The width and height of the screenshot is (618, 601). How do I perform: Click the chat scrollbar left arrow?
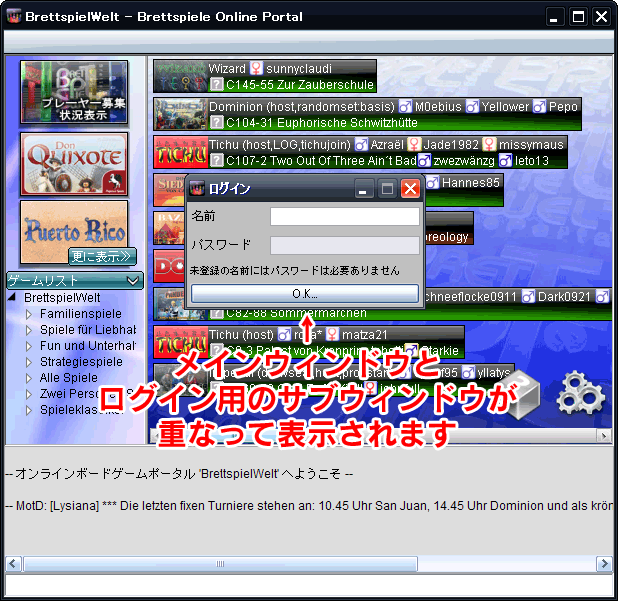pos(13,564)
